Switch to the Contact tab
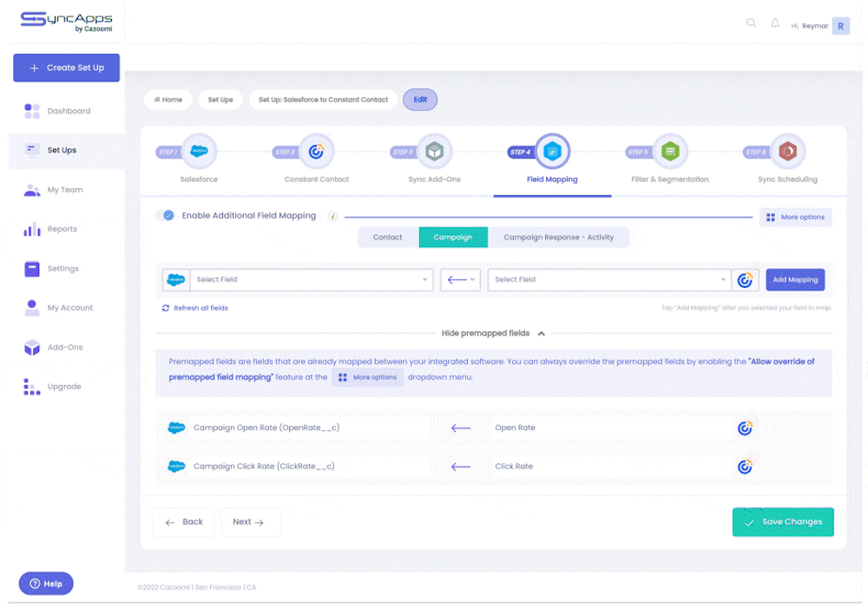Viewport: 868px width, 608px height. (x=387, y=238)
